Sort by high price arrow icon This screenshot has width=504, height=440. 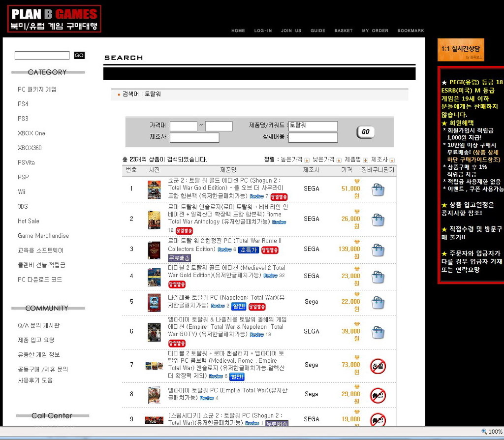(x=307, y=160)
